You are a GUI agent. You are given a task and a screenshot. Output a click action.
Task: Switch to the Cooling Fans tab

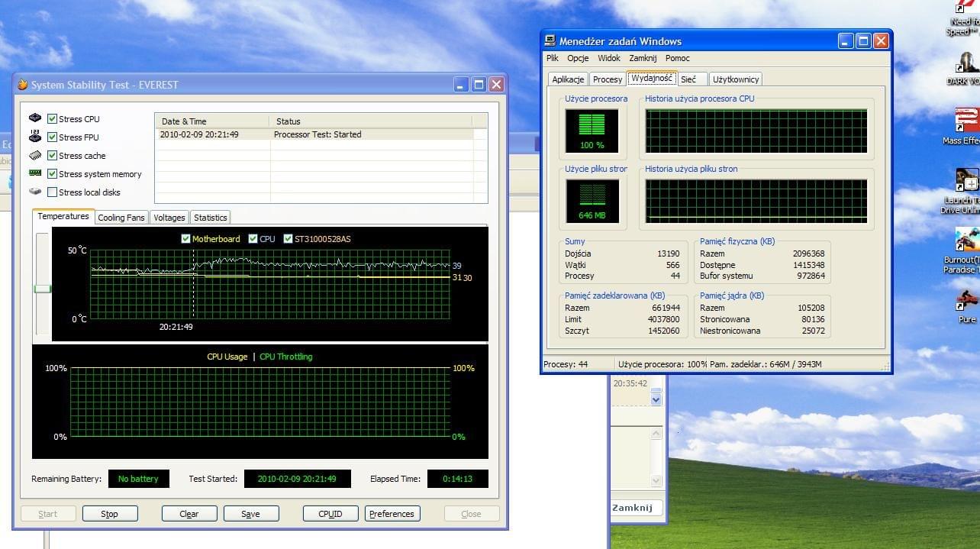[x=121, y=218]
